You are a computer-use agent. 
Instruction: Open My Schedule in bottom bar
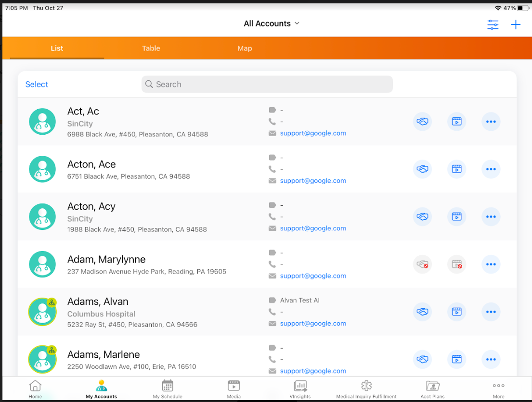click(168, 389)
